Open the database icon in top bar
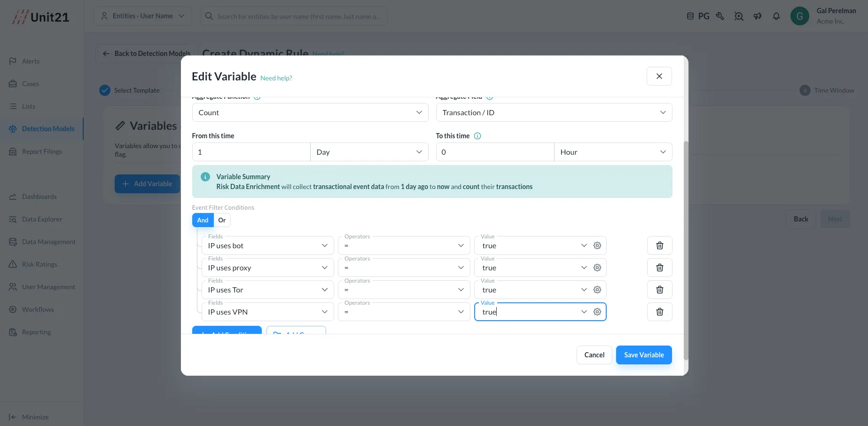 (690, 16)
